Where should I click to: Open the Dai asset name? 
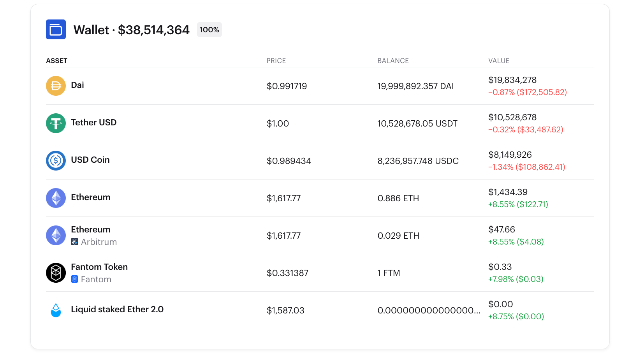[x=77, y=85]
